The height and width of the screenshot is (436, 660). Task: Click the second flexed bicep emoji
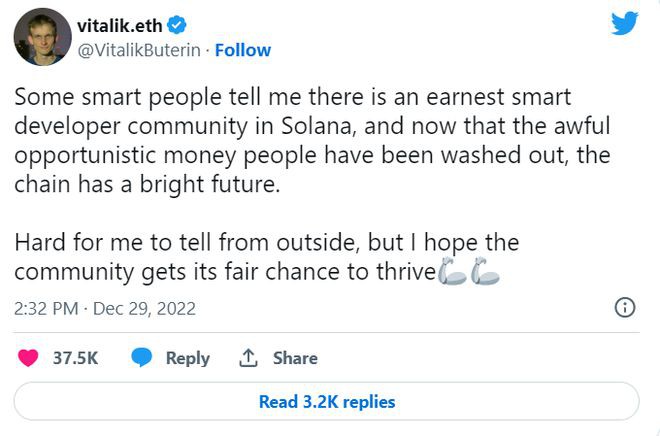[x=485, y=272]
